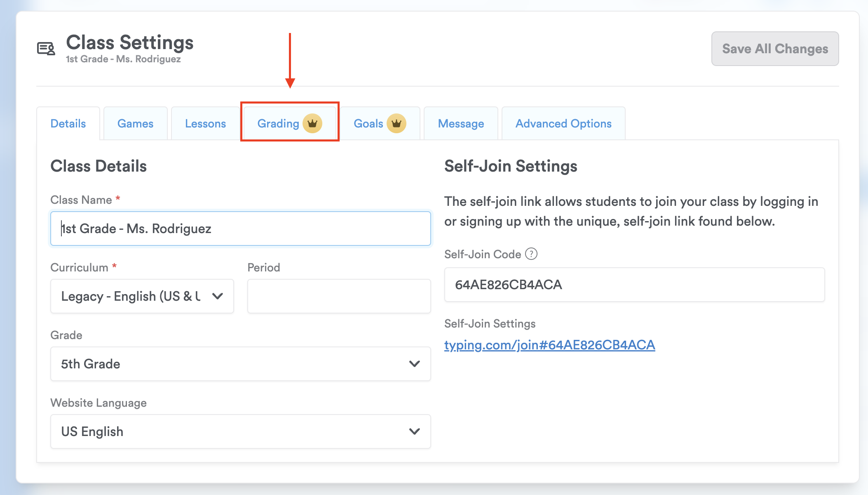The height and width of the screenshot is (495, 868).
Task: Click the Self-Join Code field
Action: 634,285
